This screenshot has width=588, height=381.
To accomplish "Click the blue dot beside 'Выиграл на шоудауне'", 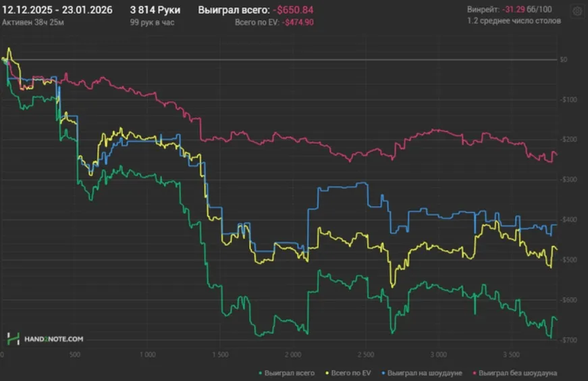I will coord(383,372).
